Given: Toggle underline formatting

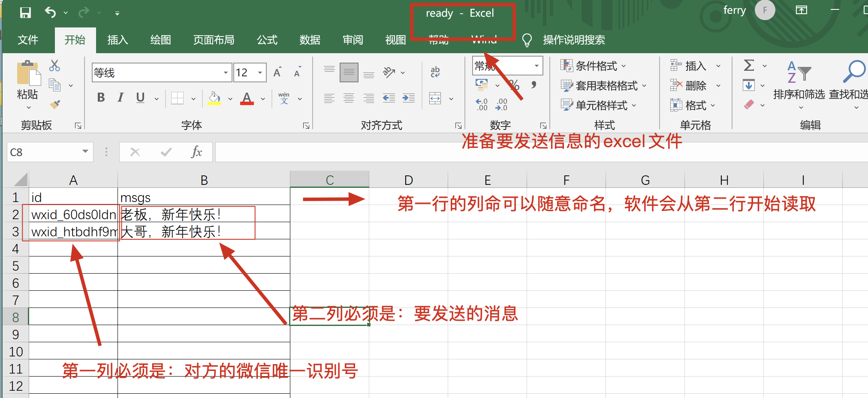Looking at the screenshot, I should [x=140, y=98].
